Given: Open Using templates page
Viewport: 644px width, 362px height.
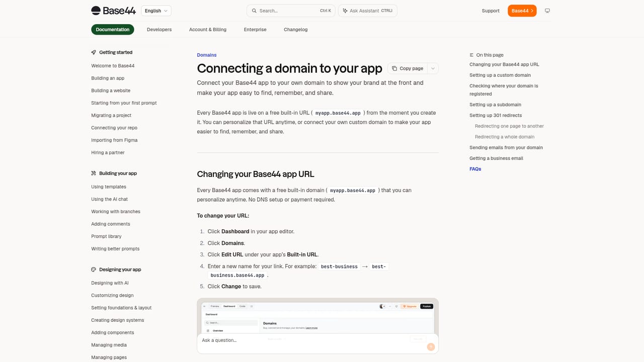Looking at the screenshot, I should coord(109,187).
